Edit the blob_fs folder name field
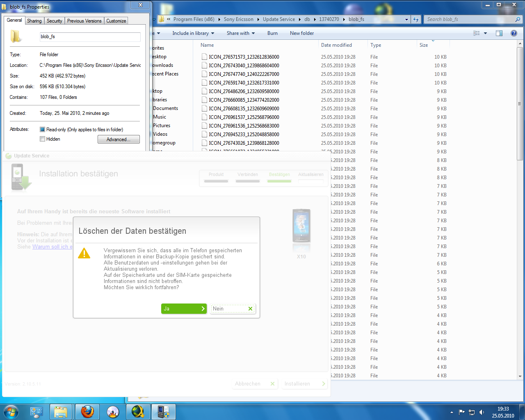525x420 pixels. [x=90, y=37]
